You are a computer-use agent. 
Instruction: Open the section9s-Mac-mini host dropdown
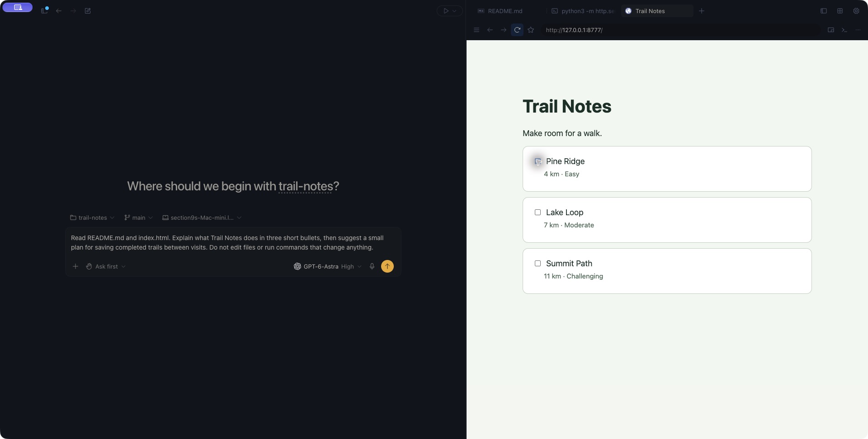(x=202, y=217)
